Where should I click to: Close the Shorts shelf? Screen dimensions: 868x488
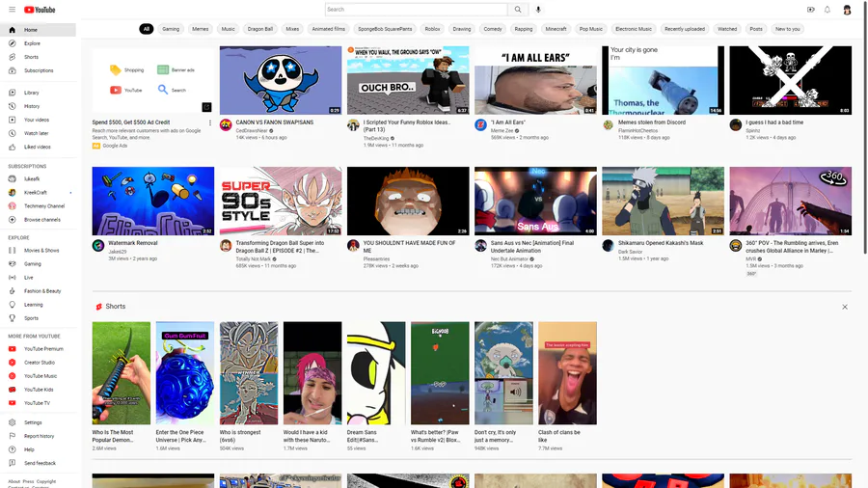(845, 307)
